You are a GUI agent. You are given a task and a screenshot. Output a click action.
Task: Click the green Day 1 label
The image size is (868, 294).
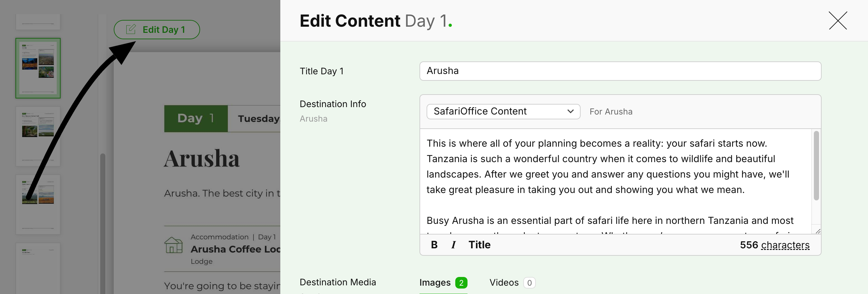pyautogui.click(x=196, y=118)
